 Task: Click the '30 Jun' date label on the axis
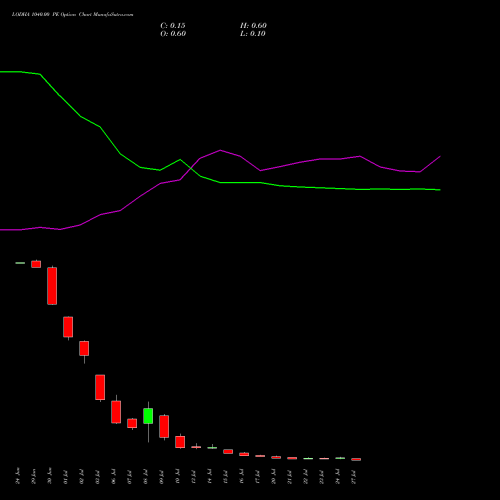pyautogui.click(x=50, y=476)
